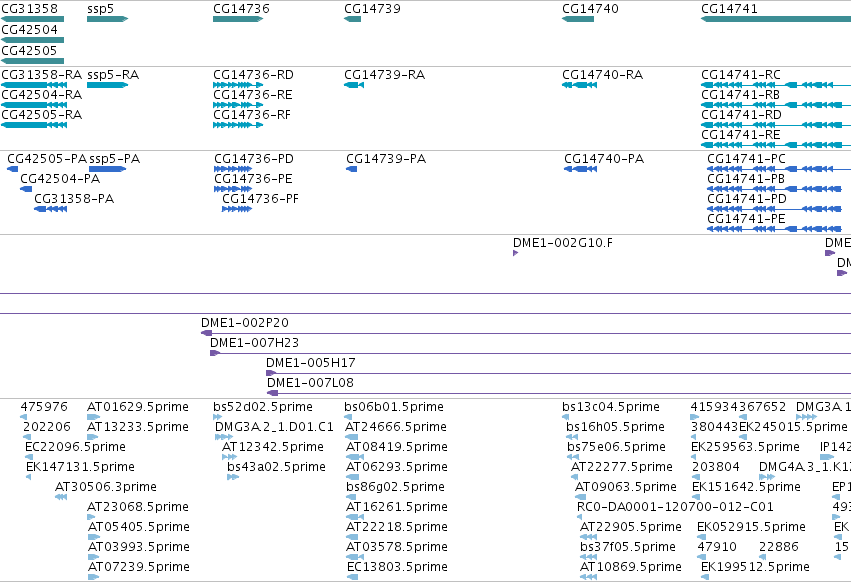Select protein CG14741-PB

(774, 189)
